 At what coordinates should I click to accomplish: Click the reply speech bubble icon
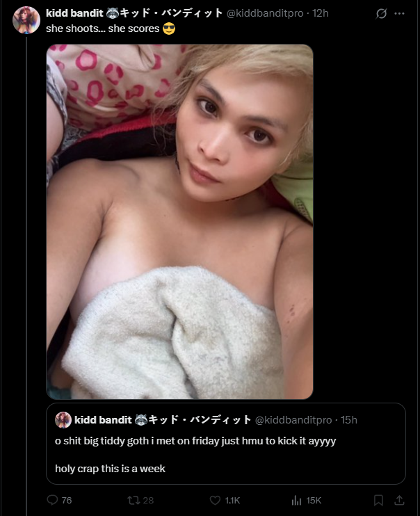pyautogui.click(x=52, y=500)
